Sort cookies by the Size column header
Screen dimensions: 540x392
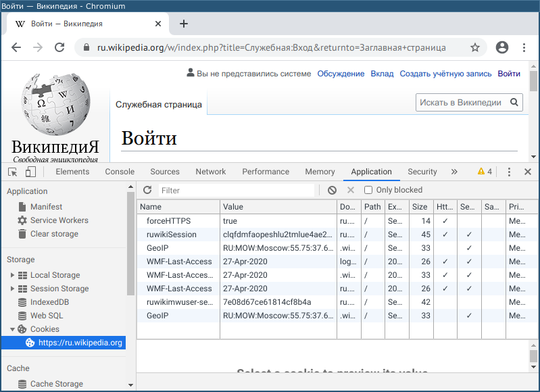click(421, 207)
